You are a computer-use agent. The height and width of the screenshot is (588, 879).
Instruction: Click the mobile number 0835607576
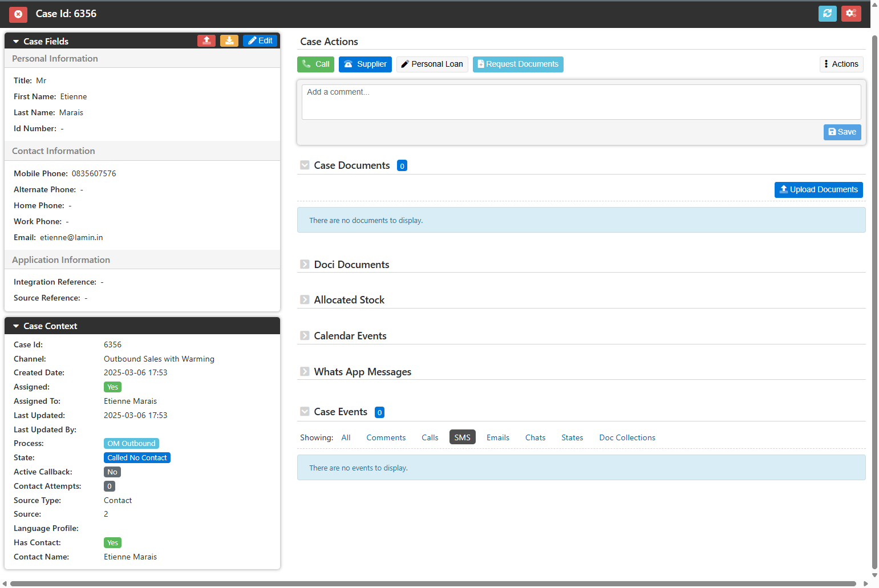(x=94, y=174)
